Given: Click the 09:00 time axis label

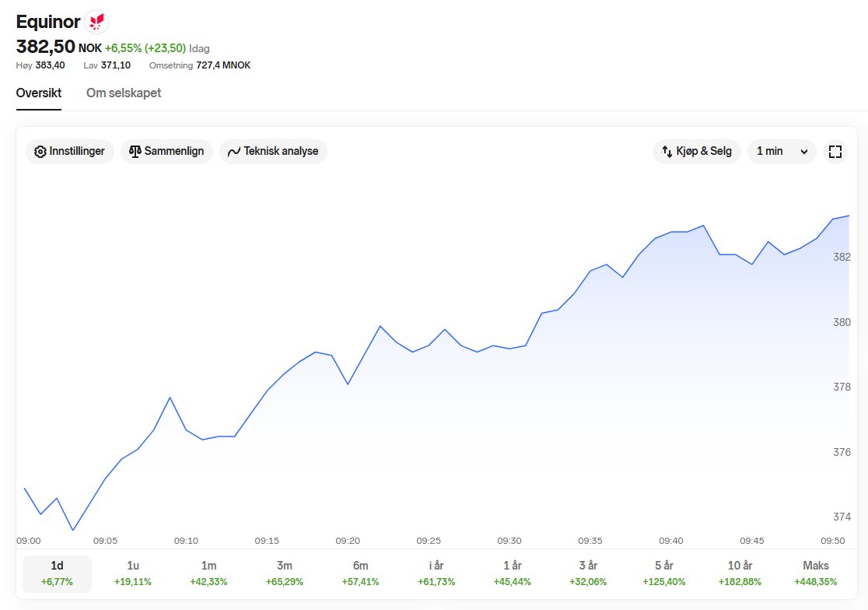Looking at the screenshot, I should (x=28, y=541).
